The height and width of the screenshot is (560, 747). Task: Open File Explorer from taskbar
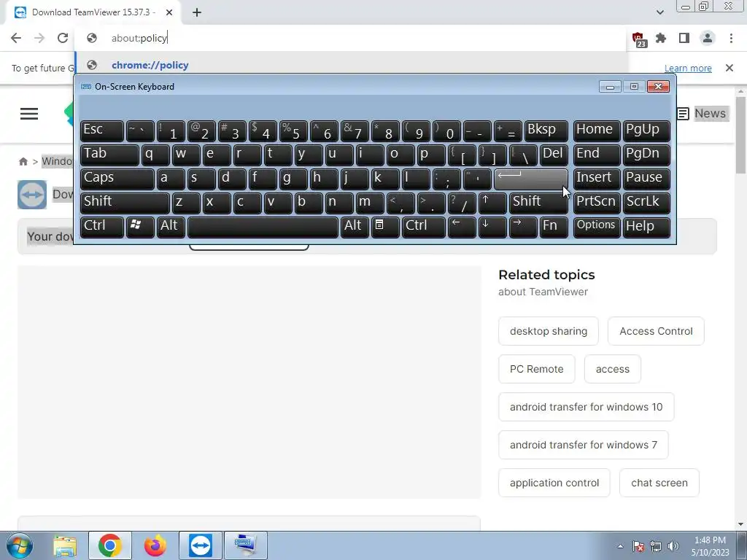pyautogui.click(x=65, y=545)
